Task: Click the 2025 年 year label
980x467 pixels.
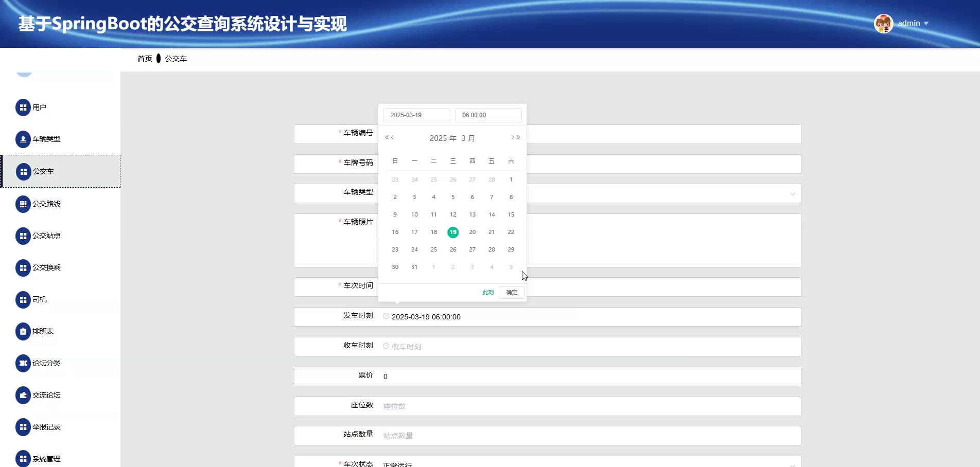Action: point(443,138)
